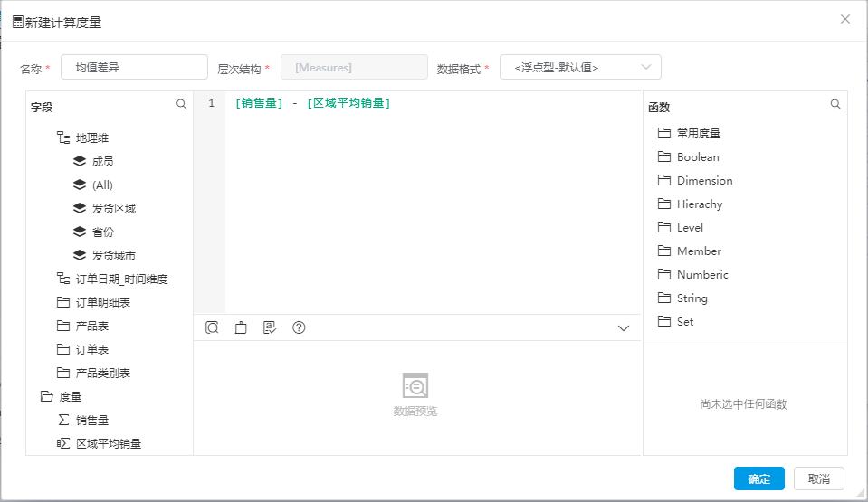Click the data preview magnifier toolbar icon

click(212, 327)
